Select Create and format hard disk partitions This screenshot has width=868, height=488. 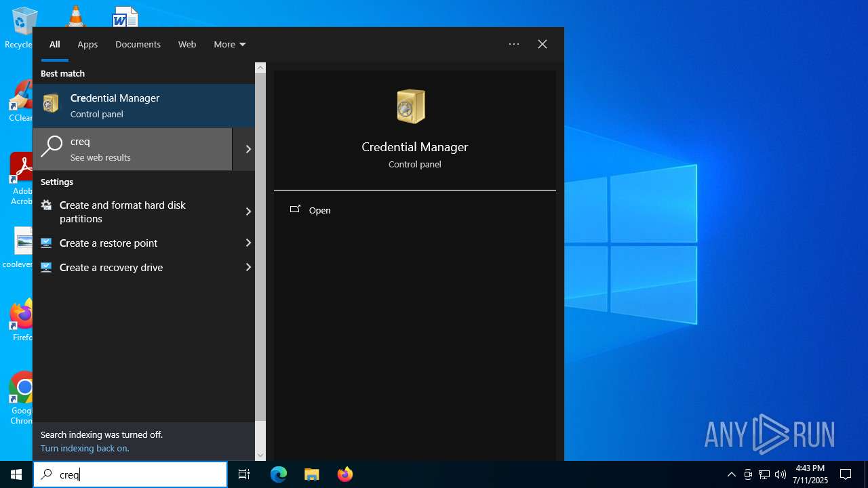pyautogui.click(x=144, y=211)
